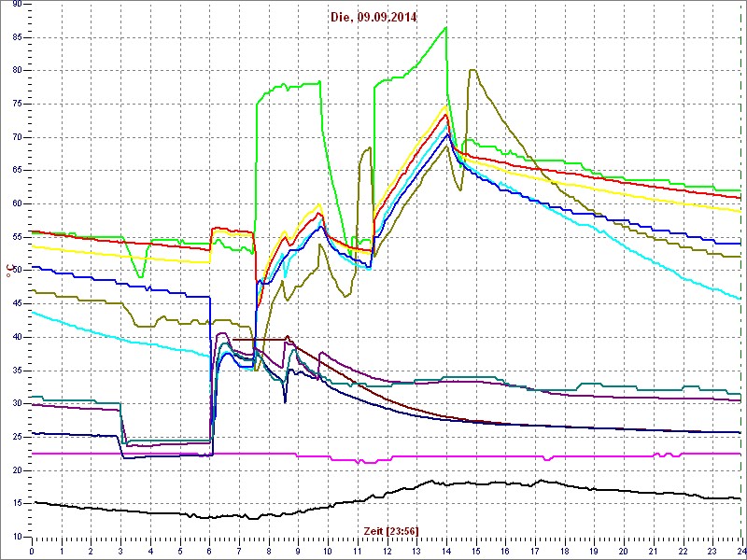Click hour 11 on the time axis

(357, 551)
